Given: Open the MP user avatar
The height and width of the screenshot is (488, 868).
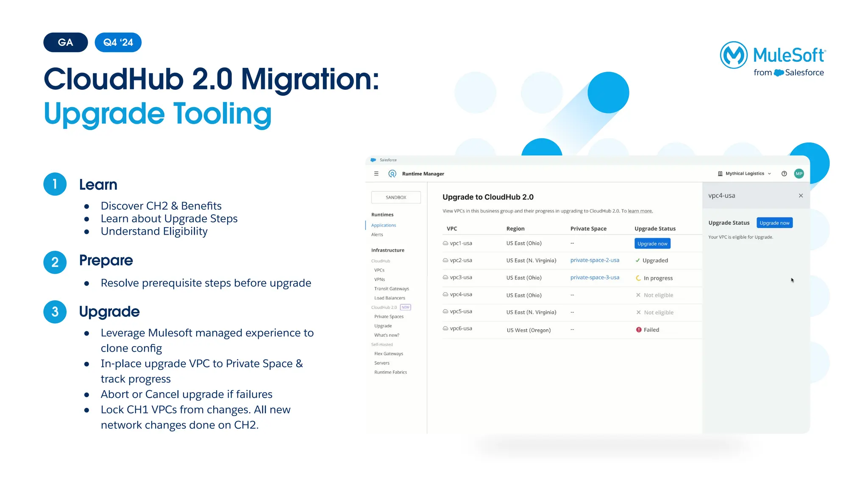Looking at the screenshot, I should (799, 174).
